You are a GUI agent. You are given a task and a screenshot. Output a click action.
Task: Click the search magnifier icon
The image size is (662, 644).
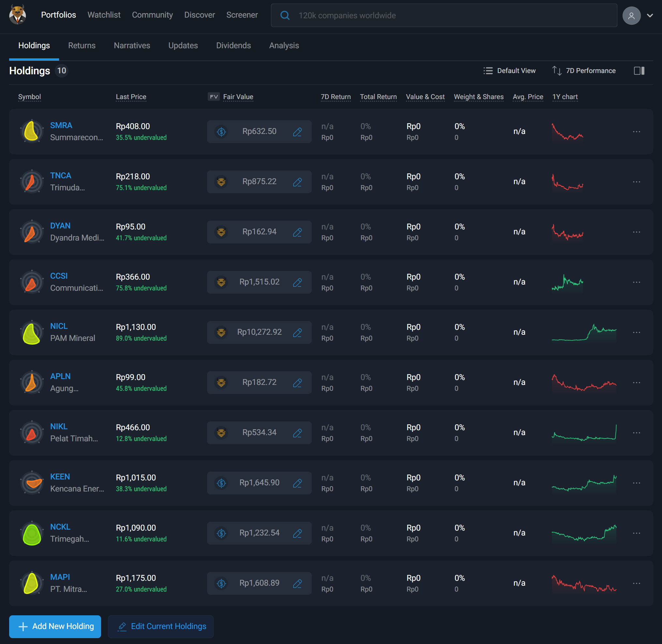click(285, 16)
